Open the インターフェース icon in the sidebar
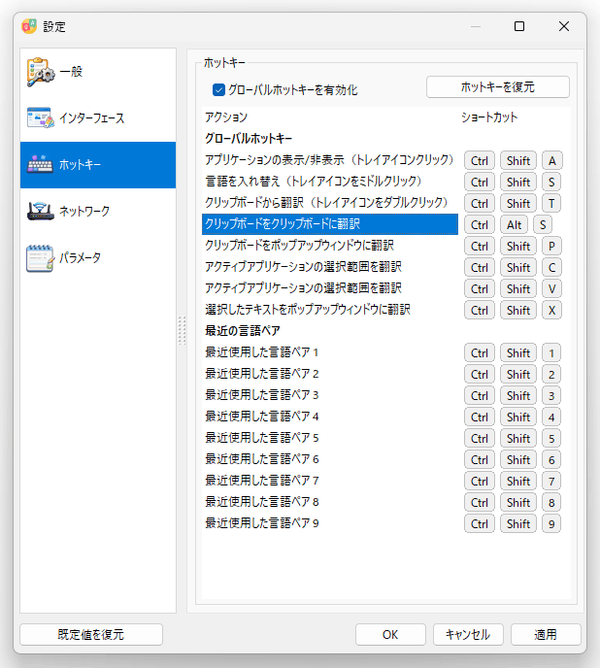The height and width of the screenshot is (668, 600). tap(40, 118)
